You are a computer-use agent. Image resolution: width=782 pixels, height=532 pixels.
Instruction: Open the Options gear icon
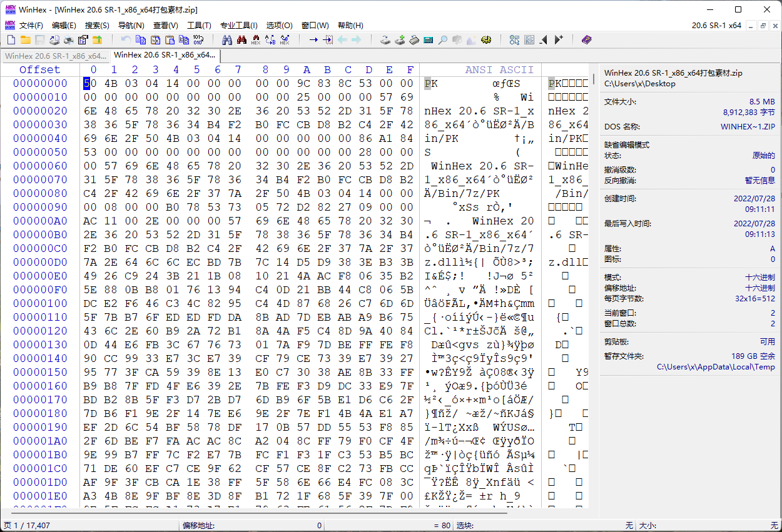point(485,40)
